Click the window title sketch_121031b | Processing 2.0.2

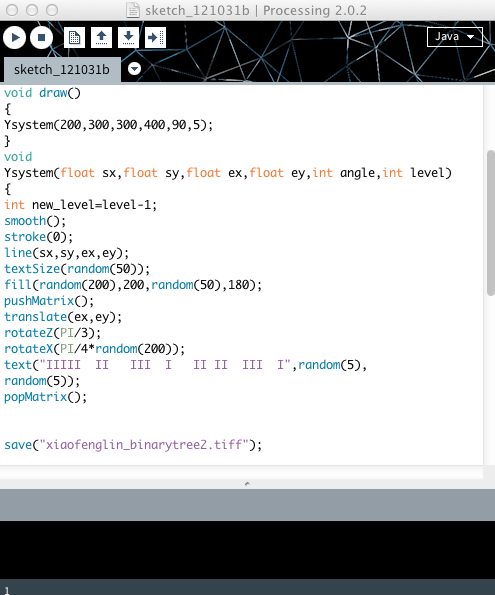(256, 10)
